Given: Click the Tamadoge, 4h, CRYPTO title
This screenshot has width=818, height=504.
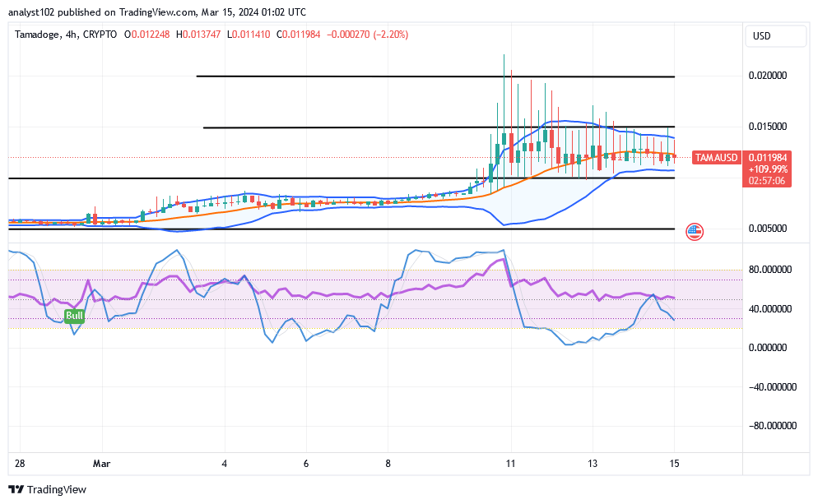Looking at the screenshot, I should 66,35.
